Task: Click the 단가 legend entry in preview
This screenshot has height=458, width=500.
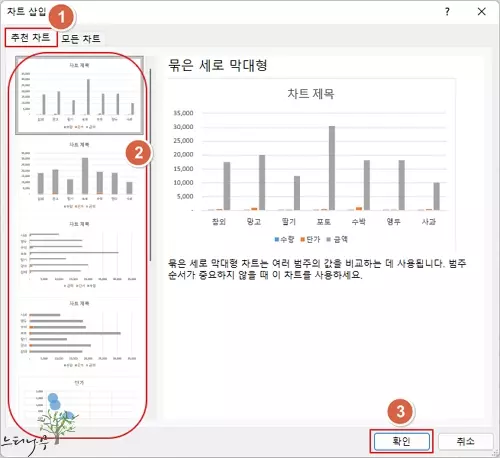Action: click(310, 239)
